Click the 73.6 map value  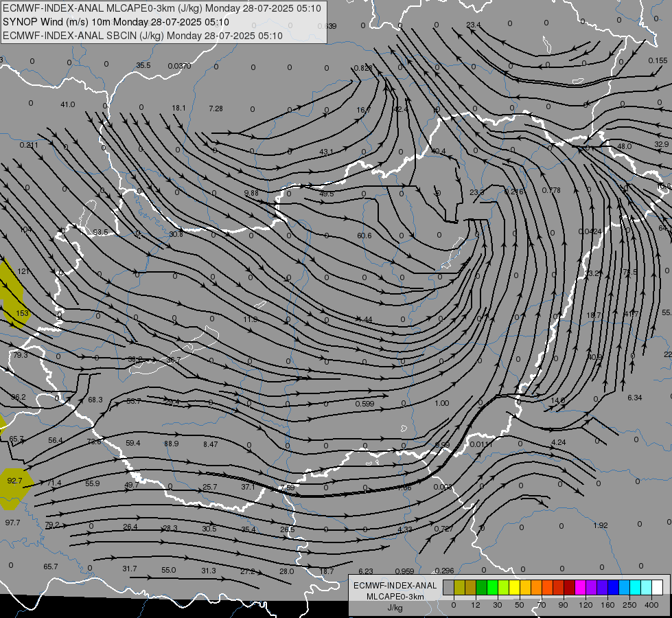pyautogui.click(x=94, y=442)
